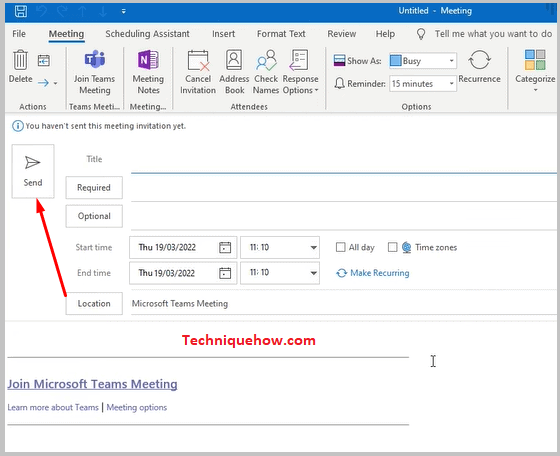Click Tell me what you want to do
Screen dimensions: 560x456
pyautogui.click(x=493, y=34)
